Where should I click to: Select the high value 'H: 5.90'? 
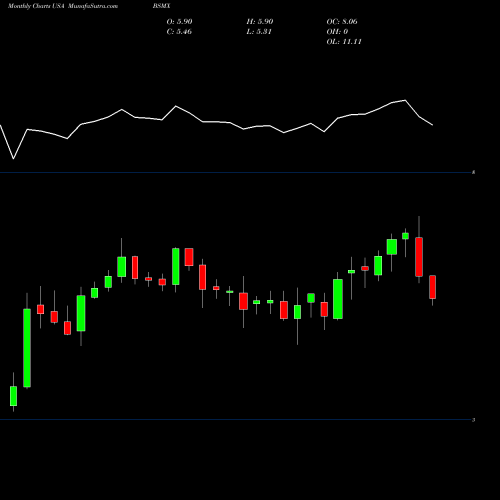(x=260, y=21)
